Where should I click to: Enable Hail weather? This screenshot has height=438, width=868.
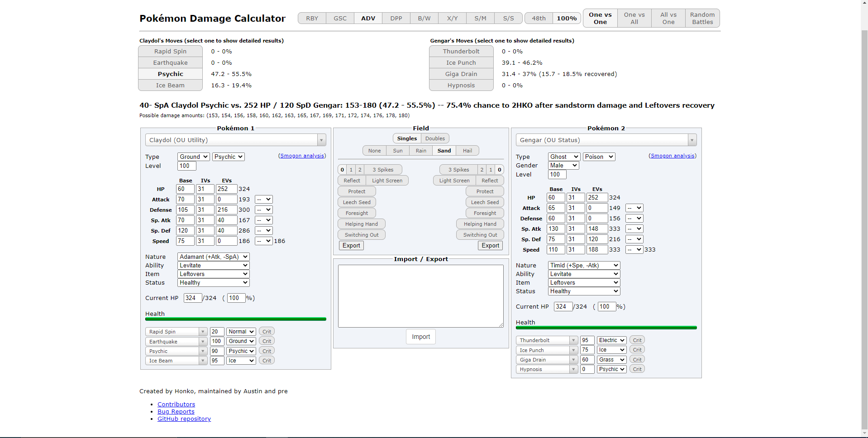coord(467,151)
